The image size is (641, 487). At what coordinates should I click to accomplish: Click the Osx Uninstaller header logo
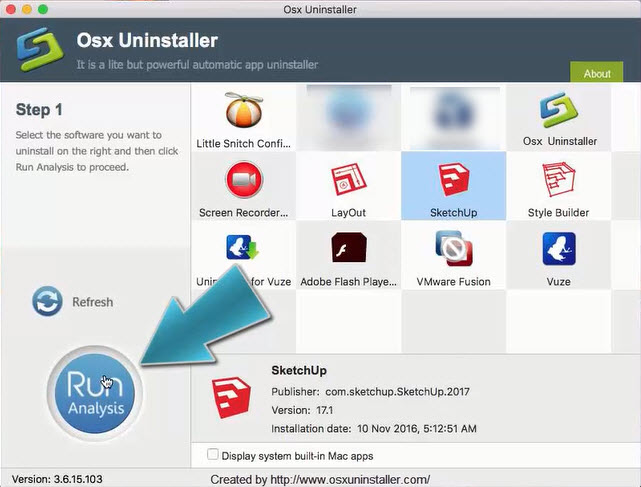40,49
